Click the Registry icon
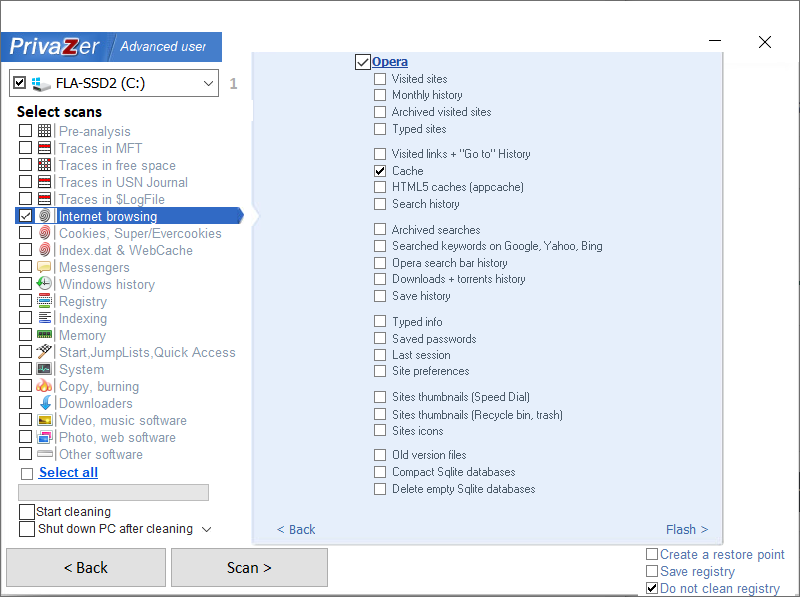Image resolution: width=800 pixels, height=597 pixels. 44,301
